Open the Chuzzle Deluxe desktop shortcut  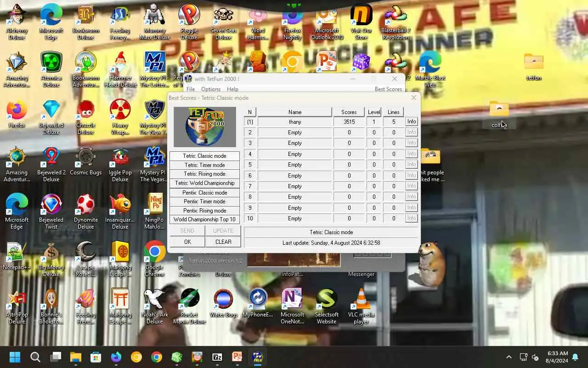(x=86, y=117)
